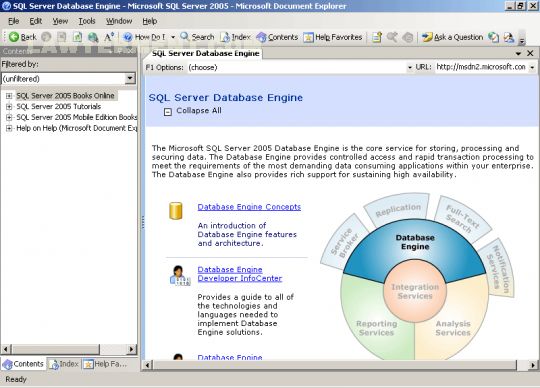Open the Database Engine Concepts link
Screen dimensions: 540x388
pos(249,207)
